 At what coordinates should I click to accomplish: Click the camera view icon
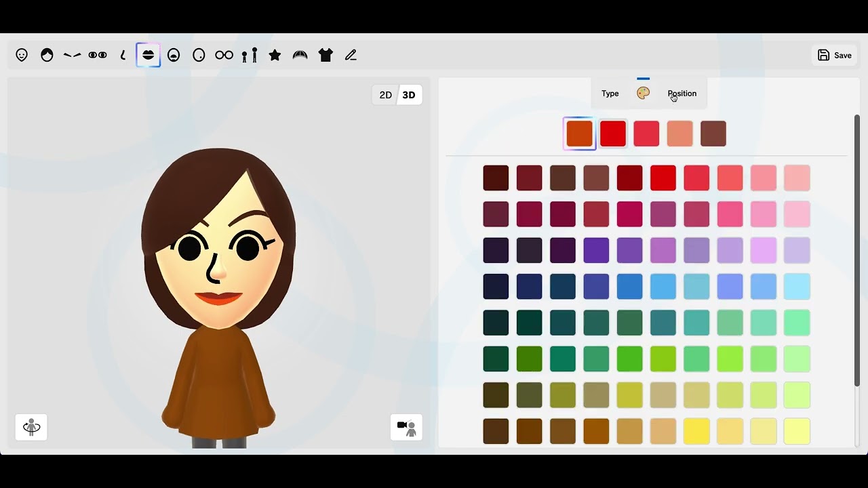(x=406, y=427)
